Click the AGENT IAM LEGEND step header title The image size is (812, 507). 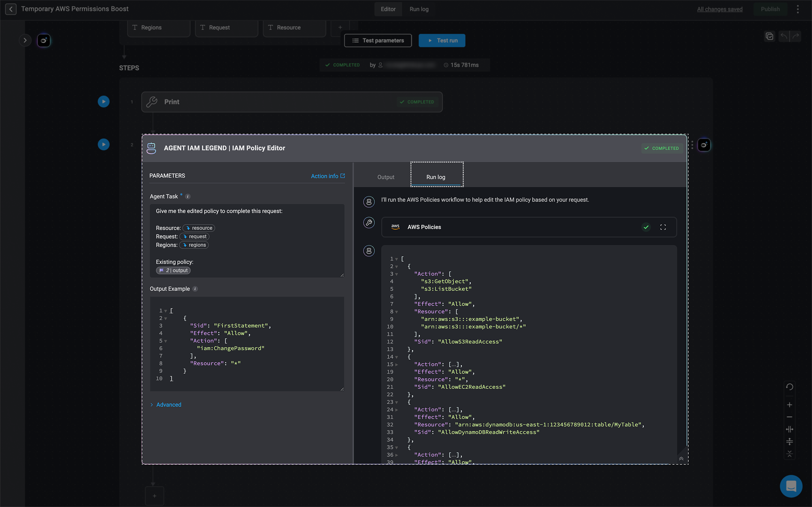224,148
